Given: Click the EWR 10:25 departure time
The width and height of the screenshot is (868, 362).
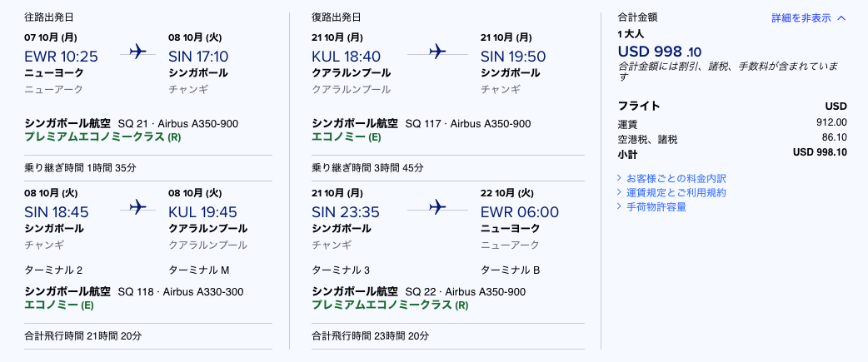Looking at the screenshot, I should [x=62, y=57].
